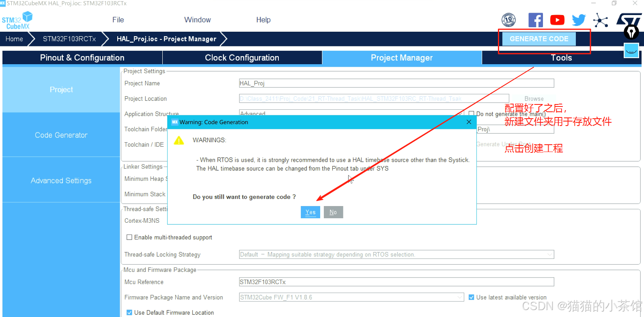This screenshot has width=644, height=317.
Task: Click the Project Name input field
Action: pyautogui.click(x=397, y=83)
